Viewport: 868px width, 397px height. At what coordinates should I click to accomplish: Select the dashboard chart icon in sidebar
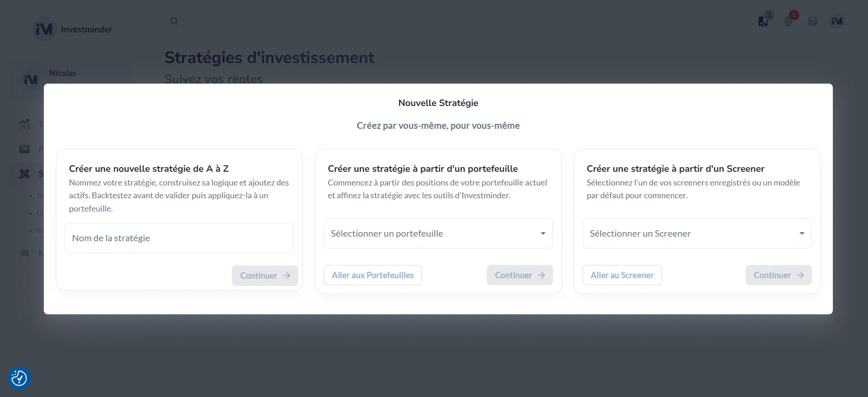[24, 124]
